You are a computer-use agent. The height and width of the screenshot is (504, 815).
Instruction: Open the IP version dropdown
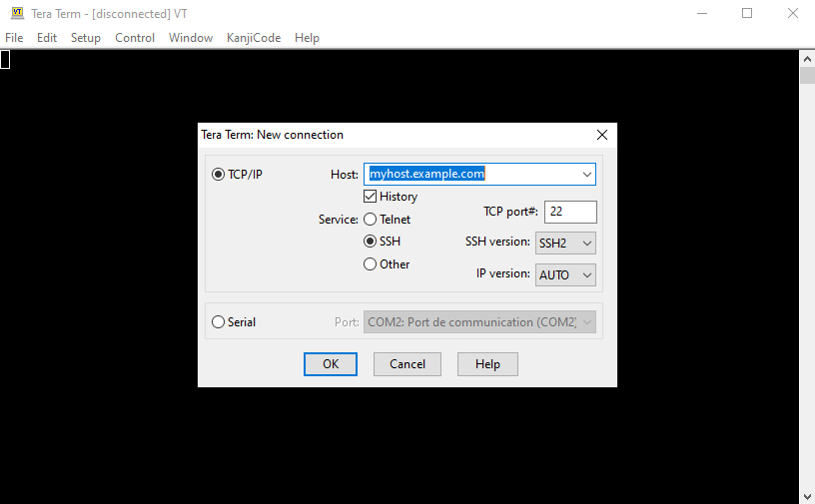[x=565, y=274]
